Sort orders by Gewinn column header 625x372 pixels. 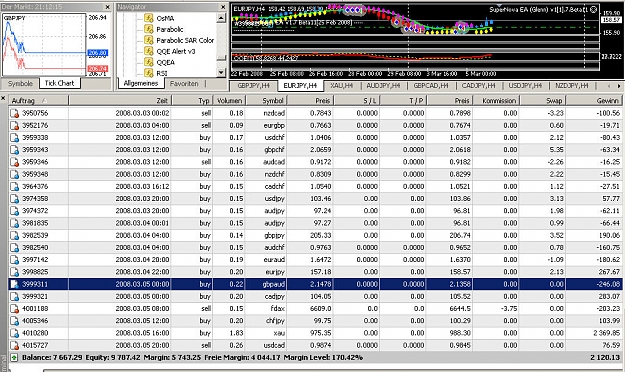pyautogui.click(x=594, y=101)
